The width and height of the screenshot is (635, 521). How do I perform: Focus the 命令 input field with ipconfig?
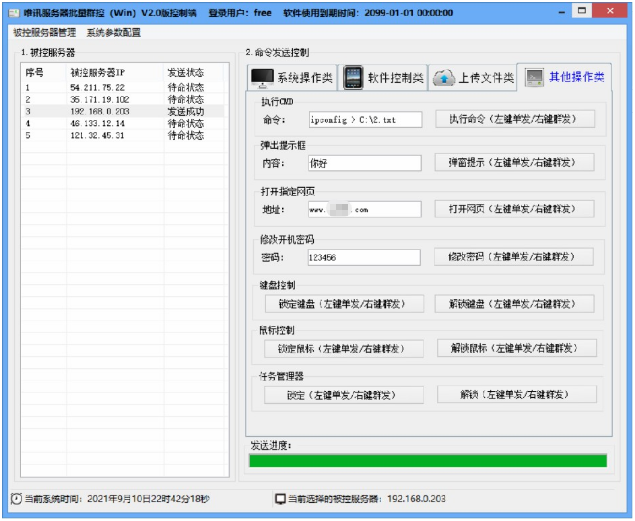[364, 119]
